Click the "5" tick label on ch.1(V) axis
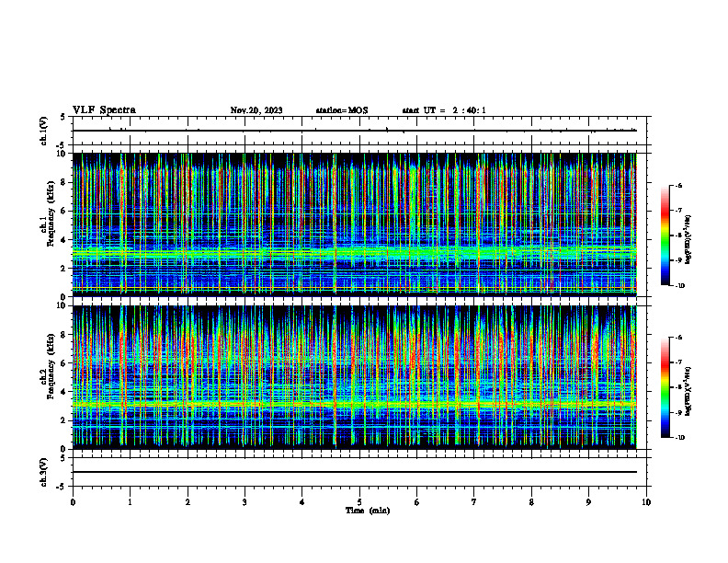Image resolution: width=728 pixels, height=563 pixels. [x=64, y=117]
